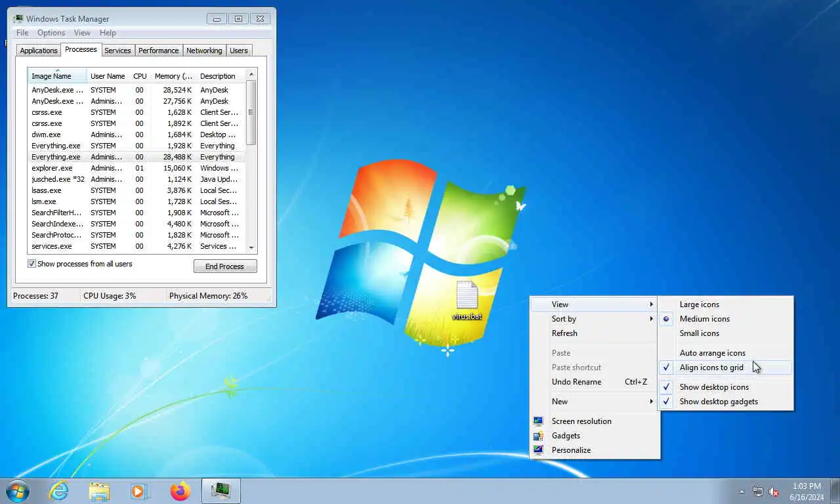This screenshot has width=840, height=504.
Task: Select Everything.exe row using 28,488 K
Action: (x=136, y=157)
